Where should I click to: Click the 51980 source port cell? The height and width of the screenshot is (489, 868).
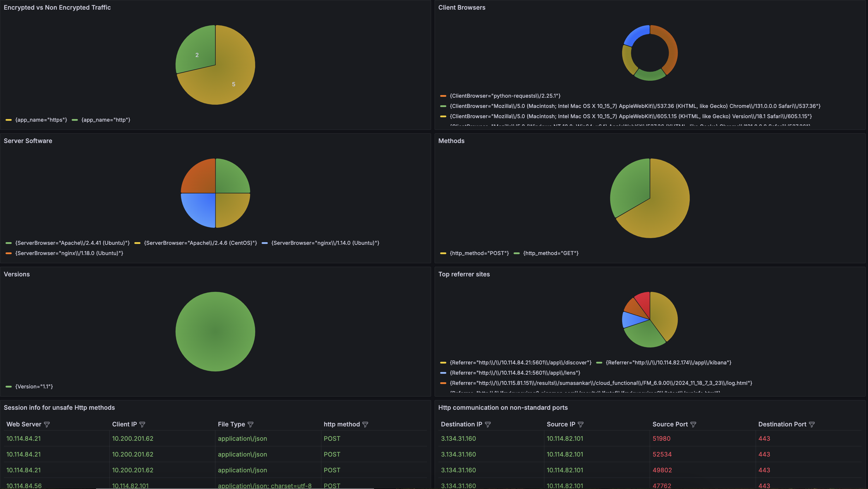click(x=661, y=438)
